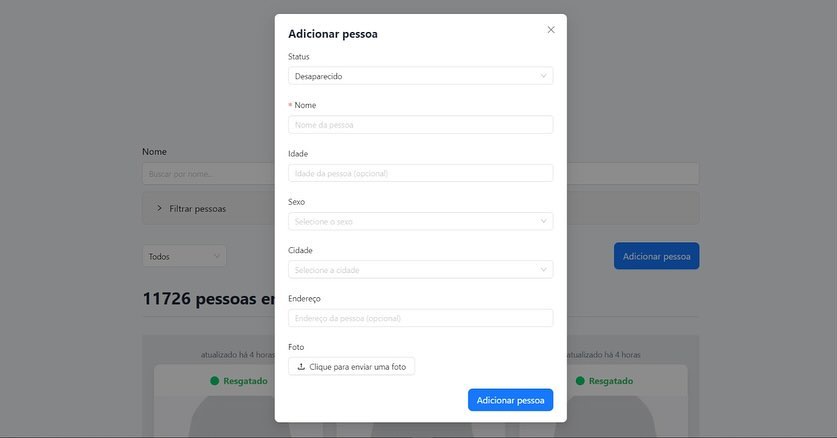Click the Buscar por nome search field
The image size is (837, 438).
208,174
